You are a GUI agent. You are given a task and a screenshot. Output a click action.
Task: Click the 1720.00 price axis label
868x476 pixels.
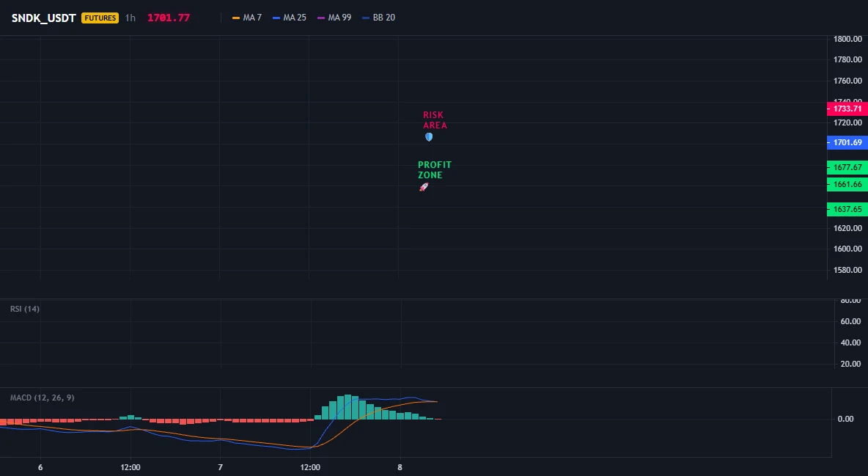[x=847, y=122]
